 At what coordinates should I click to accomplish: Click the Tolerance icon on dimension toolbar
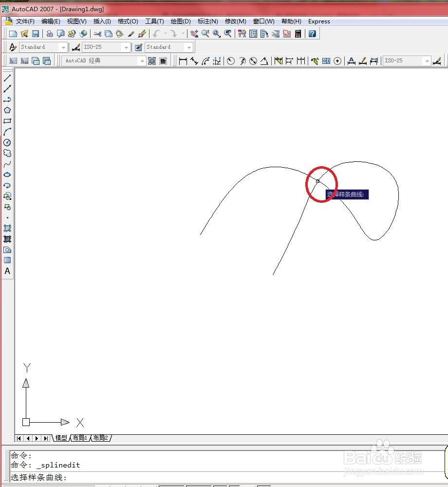click(326, 61)
